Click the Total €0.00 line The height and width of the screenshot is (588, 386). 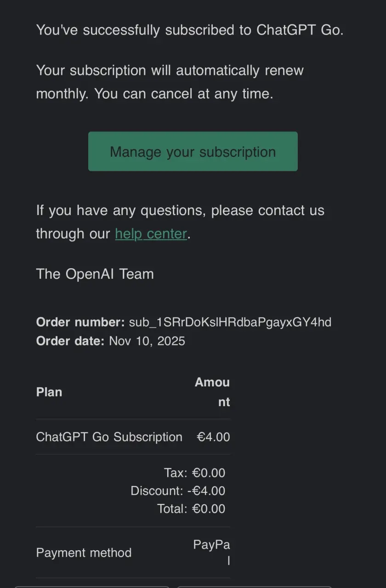coord(191,509)
